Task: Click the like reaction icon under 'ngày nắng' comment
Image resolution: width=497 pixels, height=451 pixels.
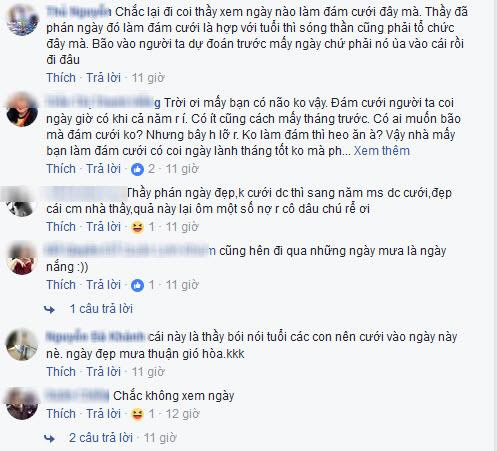Action: (137, 285)
